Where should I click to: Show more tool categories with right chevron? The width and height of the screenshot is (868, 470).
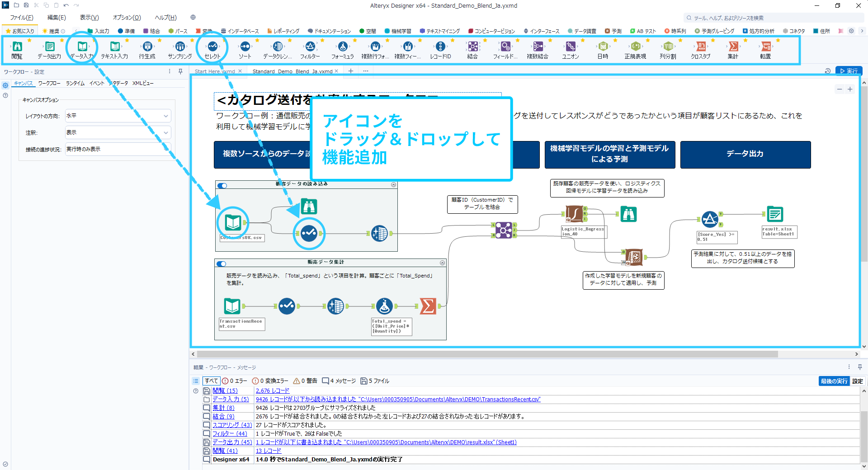tap(862, 31)
